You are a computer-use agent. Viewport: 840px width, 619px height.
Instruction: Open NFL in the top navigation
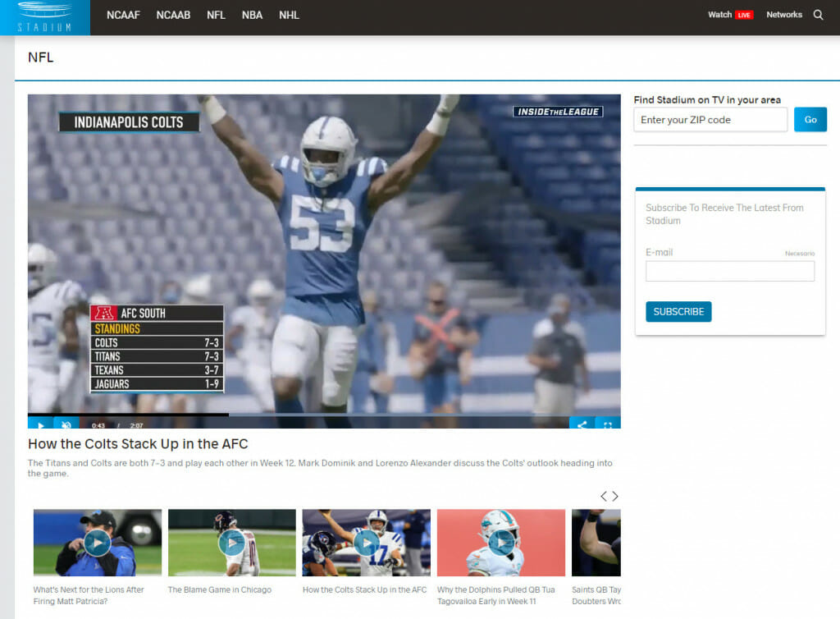point(216,15)
